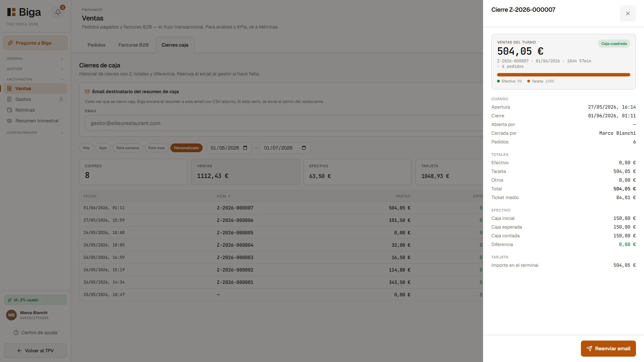Viewport: 644px width, 362px height.
Task: Click the VENTAS card showing 1112,43 €
Action: [245, 172]
